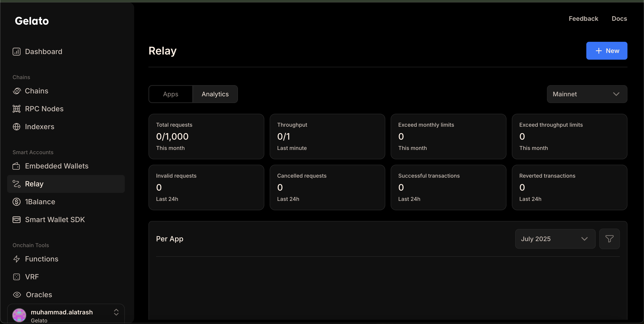Click the Onchain Tools section label

[x=31, y=245]
